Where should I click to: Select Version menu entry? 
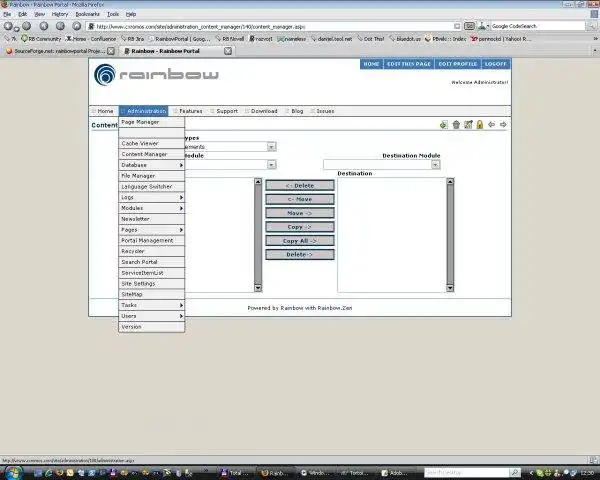pos(152,327)
